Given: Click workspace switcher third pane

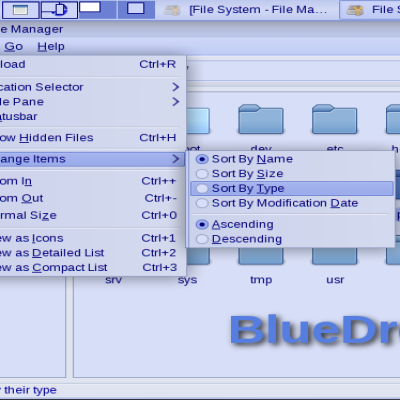Looking at the screenshot, I should (x=97, y=10).
